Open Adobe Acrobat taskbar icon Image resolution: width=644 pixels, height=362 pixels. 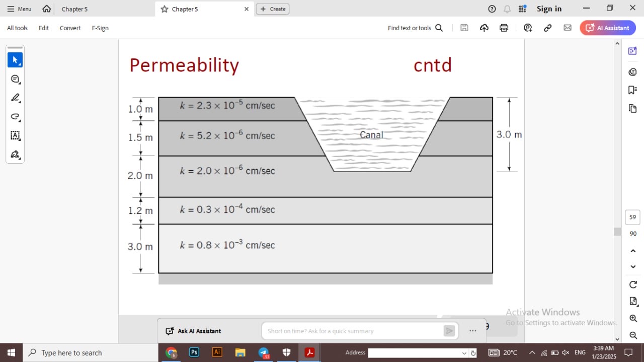(x=309, y=352)
